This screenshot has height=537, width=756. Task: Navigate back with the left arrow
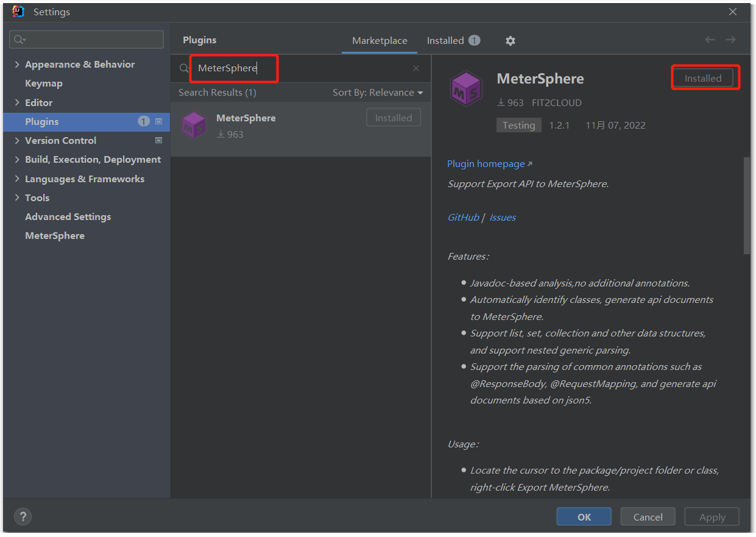point(710,40)
